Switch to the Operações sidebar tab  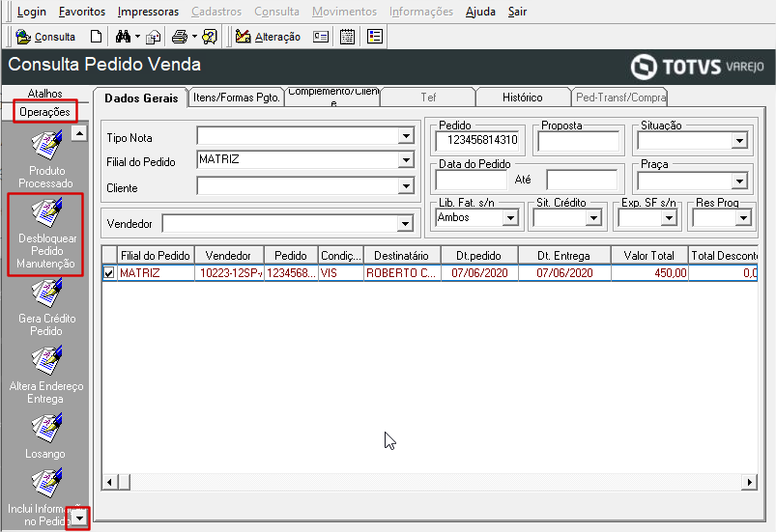pyautogui.click(x=45, y=112)
